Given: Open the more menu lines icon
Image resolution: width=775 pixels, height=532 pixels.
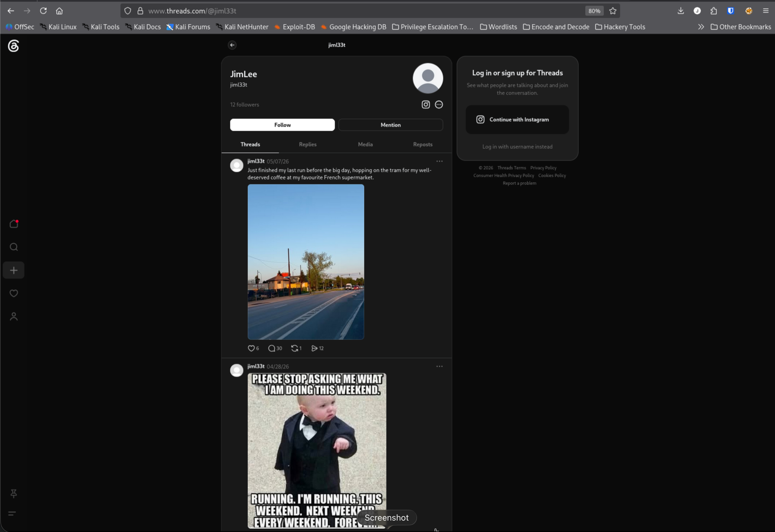Looking at the screenshot, I should [x=12, y=513].
